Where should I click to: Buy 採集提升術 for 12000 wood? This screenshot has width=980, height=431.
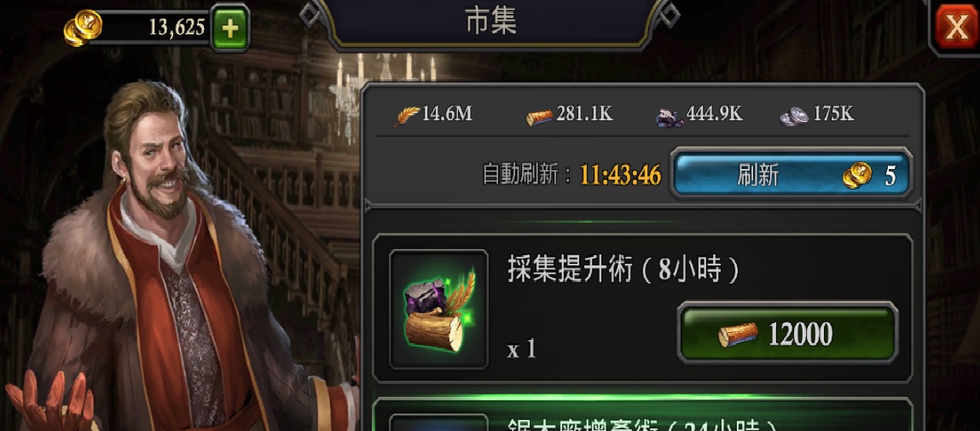coord(788,334)
